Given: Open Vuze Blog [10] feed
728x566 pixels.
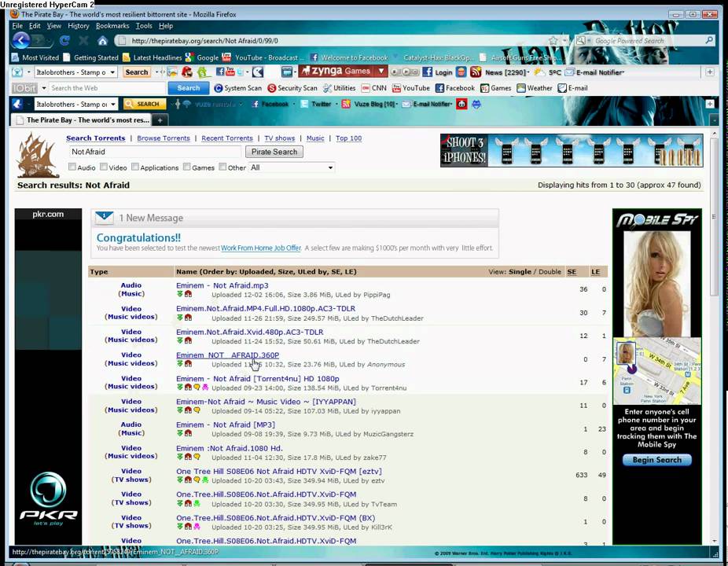Looking at the screenshot, I should [370, 104].
